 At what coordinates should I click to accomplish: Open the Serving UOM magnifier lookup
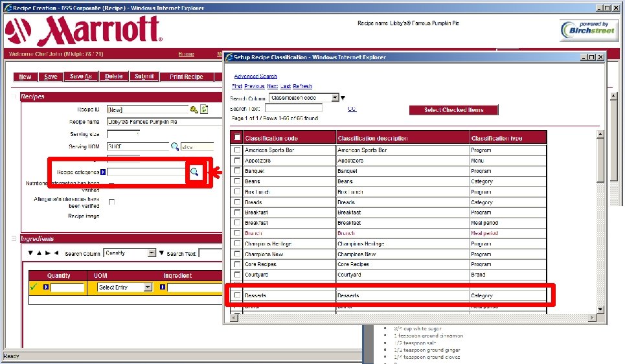(175, 146)
